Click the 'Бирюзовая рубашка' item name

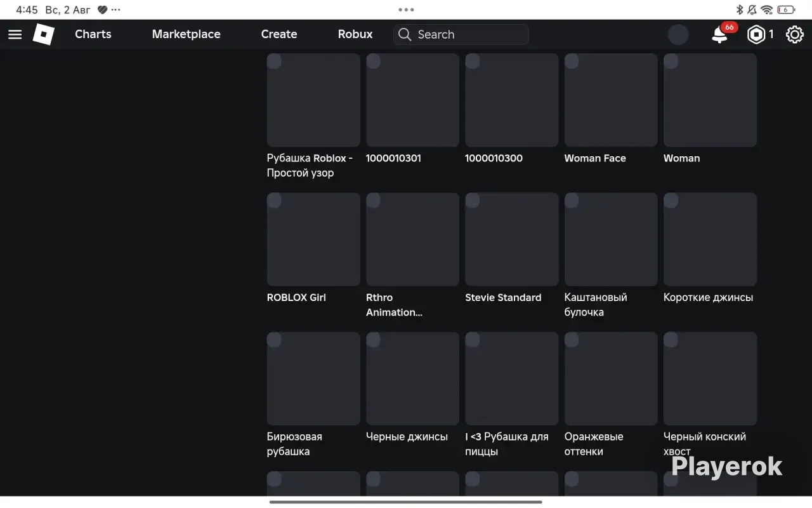tap(294, 444)
